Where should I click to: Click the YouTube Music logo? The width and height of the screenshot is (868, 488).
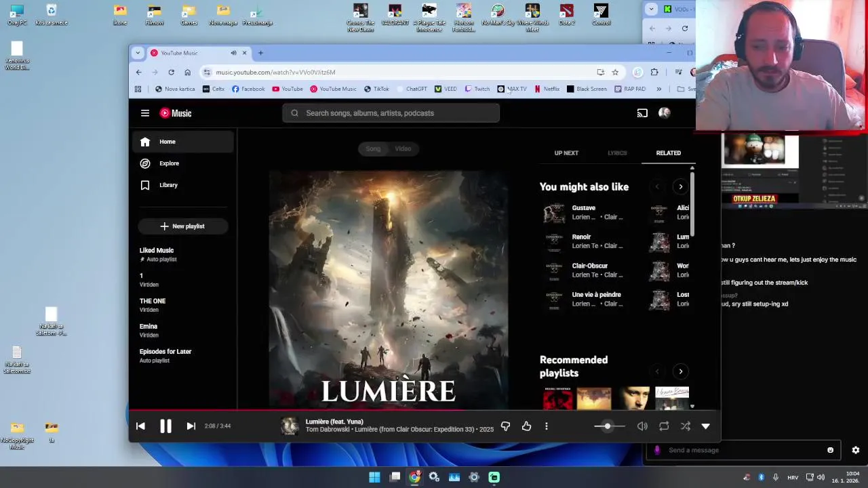176,113
